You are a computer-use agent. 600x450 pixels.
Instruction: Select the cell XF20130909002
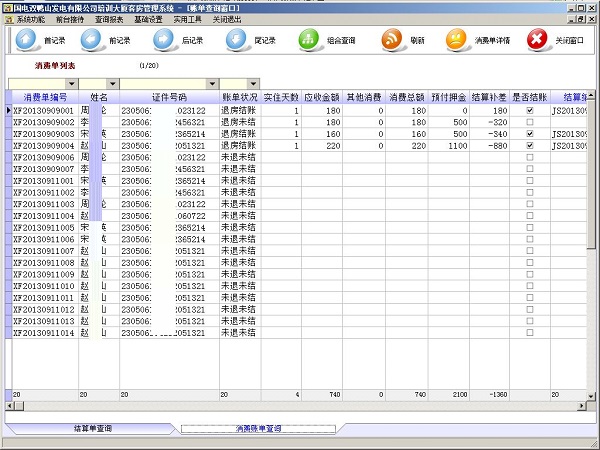click(45, 122)
